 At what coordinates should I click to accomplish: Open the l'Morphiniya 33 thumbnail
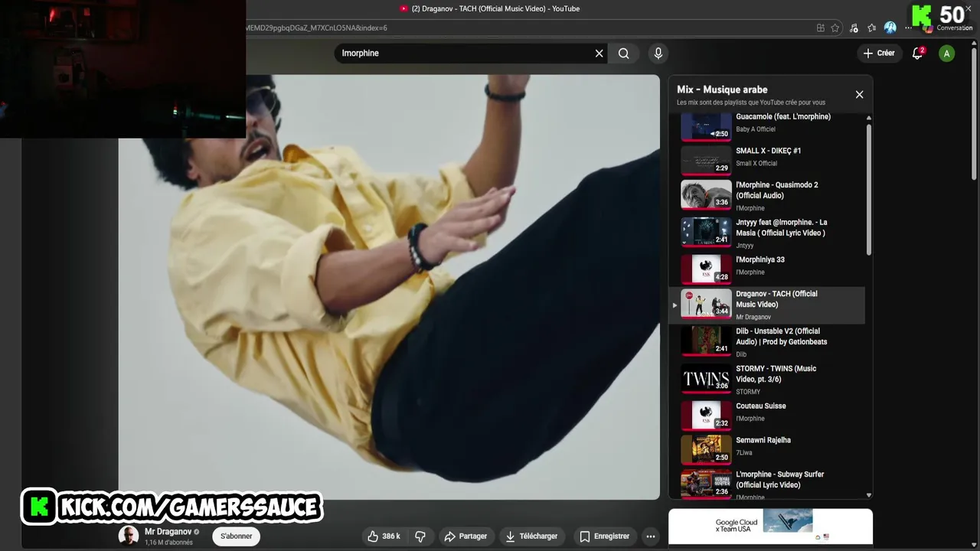tap(706, 269)
